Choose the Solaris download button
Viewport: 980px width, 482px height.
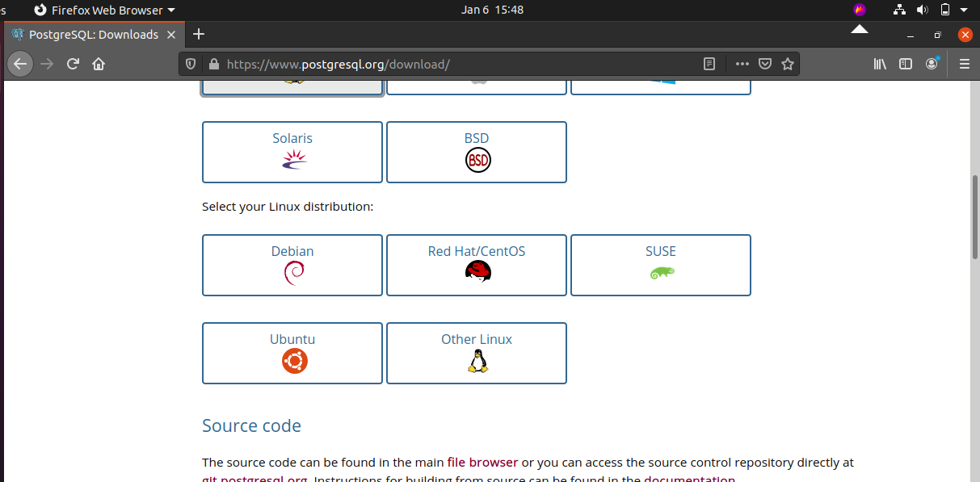pos(292,152)
